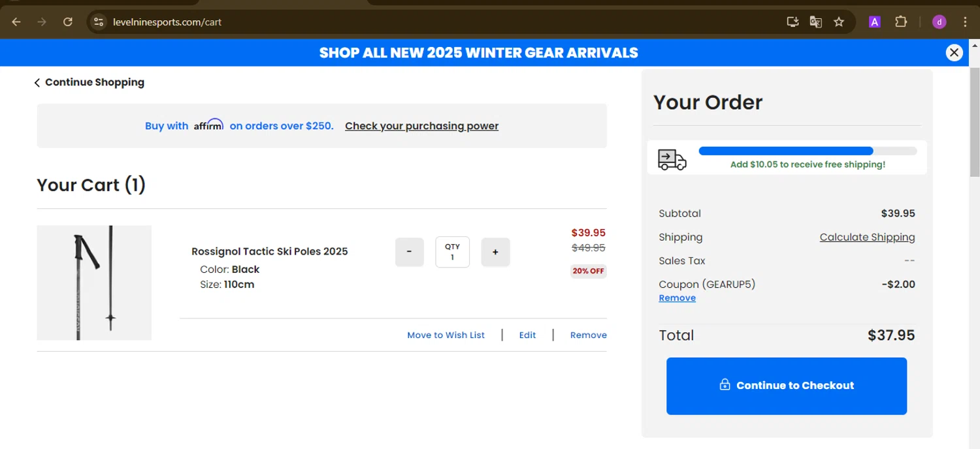Click the QTY input field
The width and height of the screenshot is (980, 449).
tap(452, 252)
